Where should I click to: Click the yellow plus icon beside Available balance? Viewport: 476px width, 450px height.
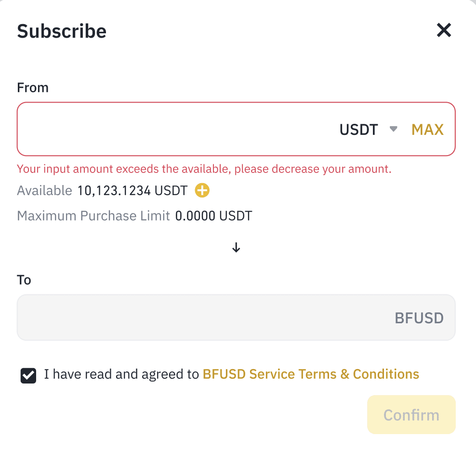tap(202, 190)
